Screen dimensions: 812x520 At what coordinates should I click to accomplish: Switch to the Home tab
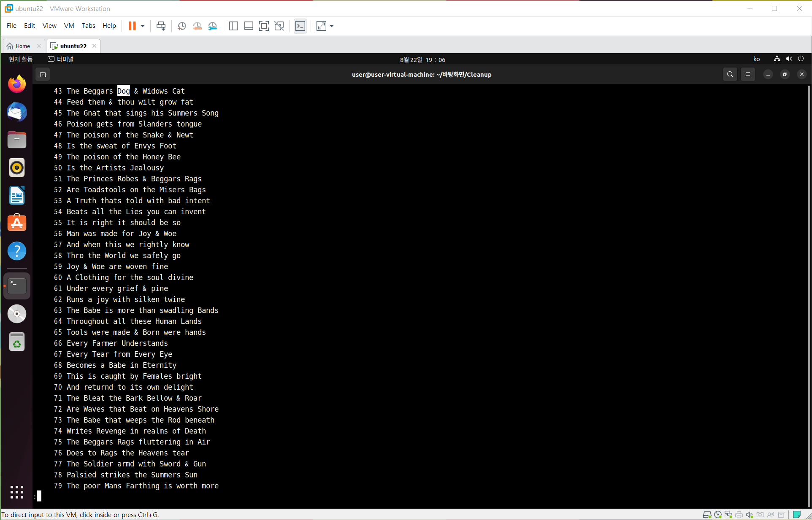pos(23,46)
